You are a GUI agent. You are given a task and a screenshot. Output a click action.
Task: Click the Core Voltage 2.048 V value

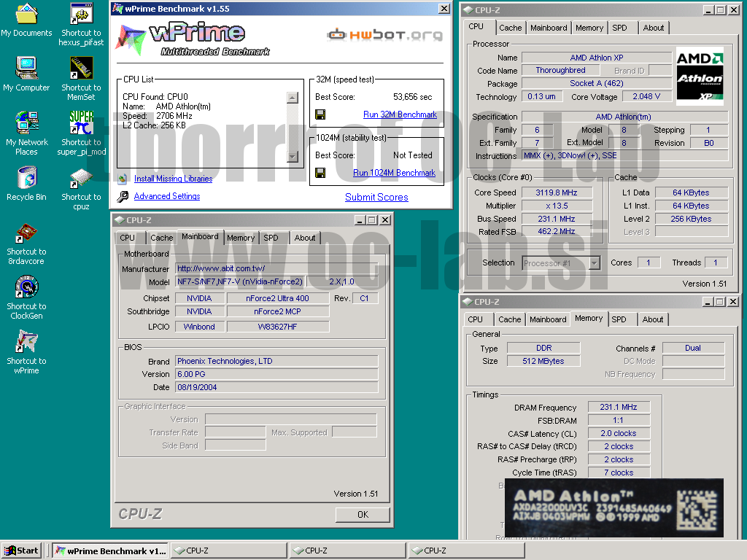646,97
